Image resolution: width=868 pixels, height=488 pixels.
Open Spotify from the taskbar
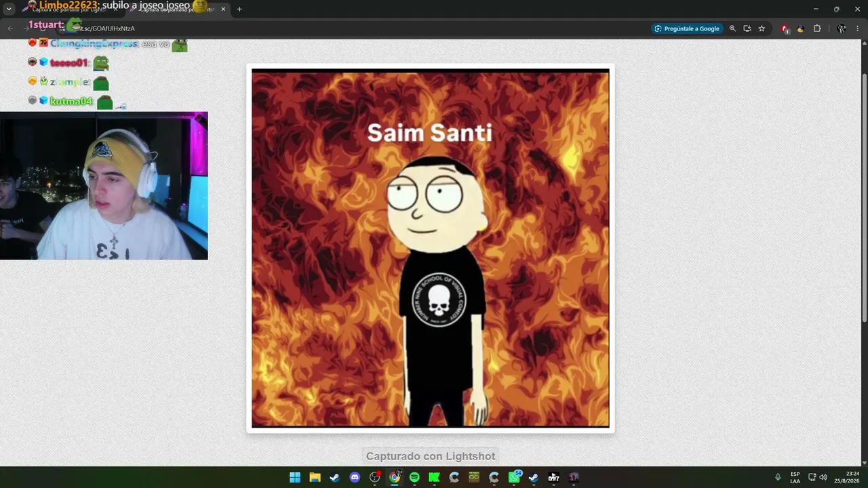[414, 477]
